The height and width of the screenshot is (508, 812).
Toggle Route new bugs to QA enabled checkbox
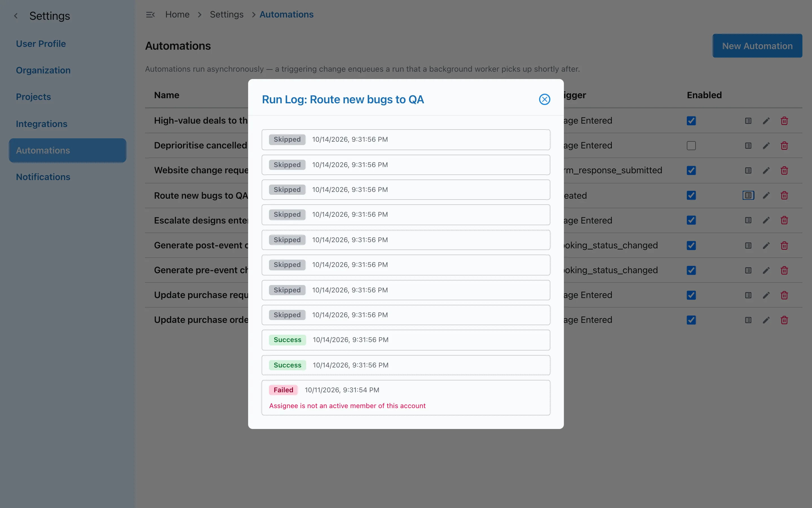tap(691, 195)
